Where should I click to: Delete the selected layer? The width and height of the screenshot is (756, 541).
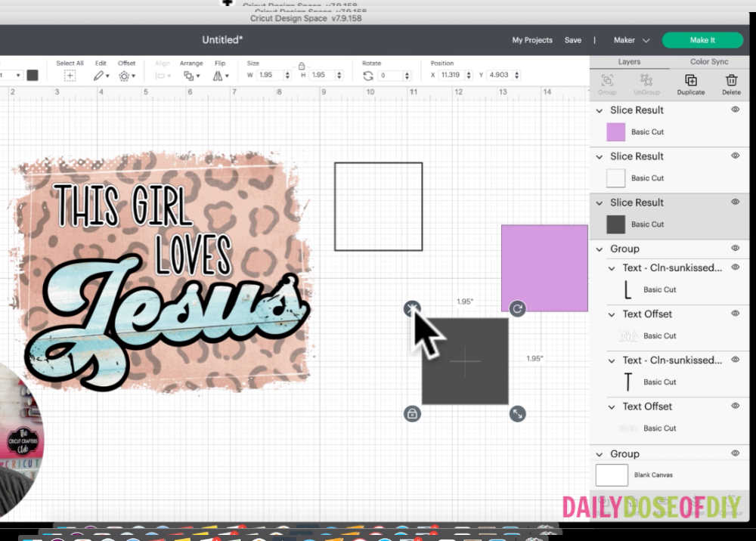click(x=731, y=82)
